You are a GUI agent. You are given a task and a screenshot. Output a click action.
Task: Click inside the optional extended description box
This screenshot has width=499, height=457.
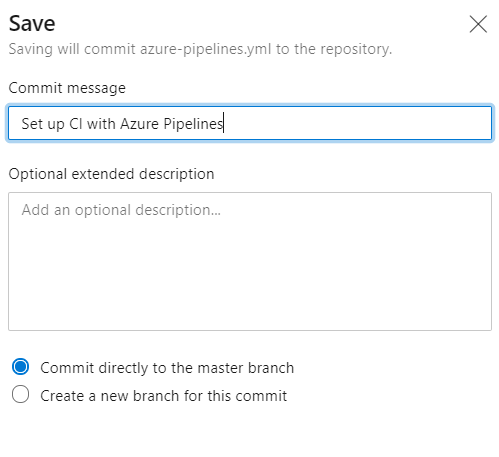250,261
